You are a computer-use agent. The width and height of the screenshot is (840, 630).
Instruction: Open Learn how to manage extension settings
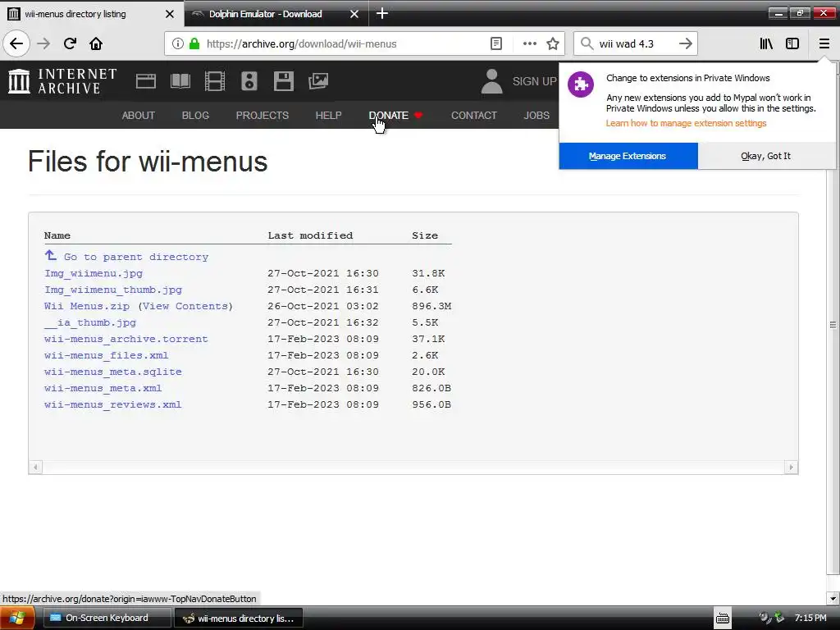click(x=687, y=123)
